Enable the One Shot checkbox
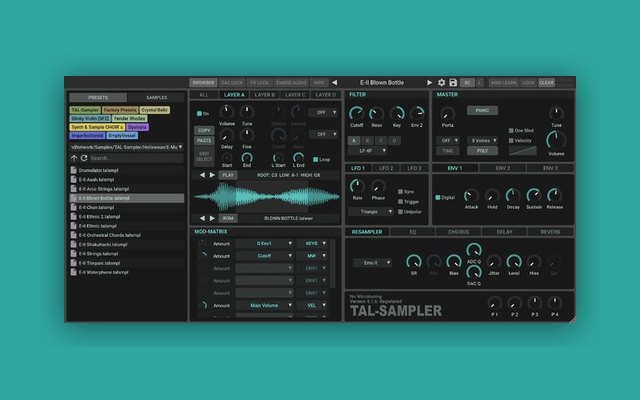Screen dimensions: 640x400 point(511,131)
